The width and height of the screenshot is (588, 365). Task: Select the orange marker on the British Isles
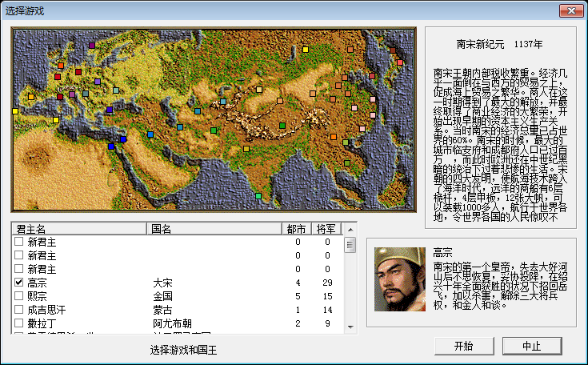(x=60, y=66)
